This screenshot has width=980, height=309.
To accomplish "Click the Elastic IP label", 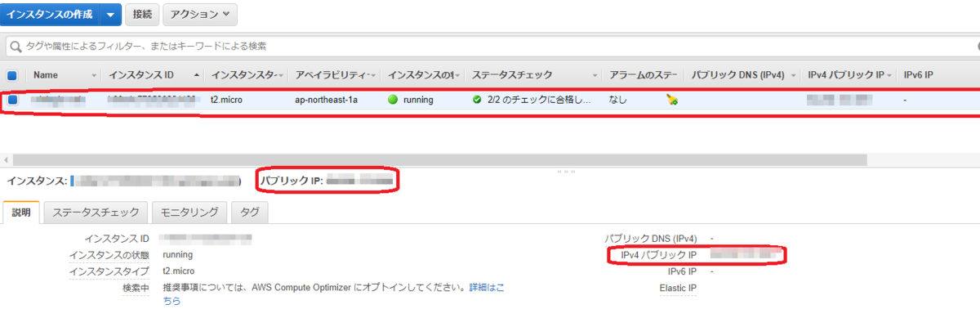I will [x=678, y=288].
